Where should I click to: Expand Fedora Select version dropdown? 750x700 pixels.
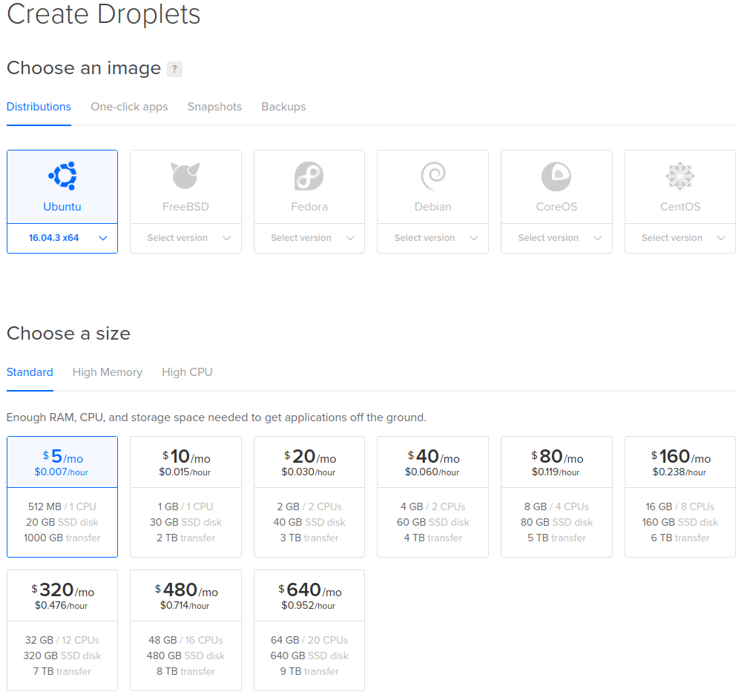click(x=309, y=238)
